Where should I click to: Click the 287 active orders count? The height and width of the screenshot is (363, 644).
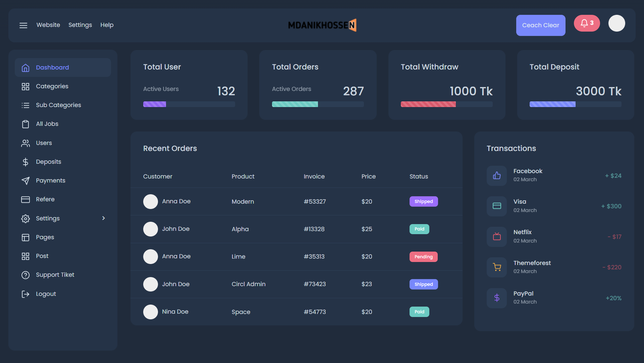pyautogui.click(x=353, y=91)
